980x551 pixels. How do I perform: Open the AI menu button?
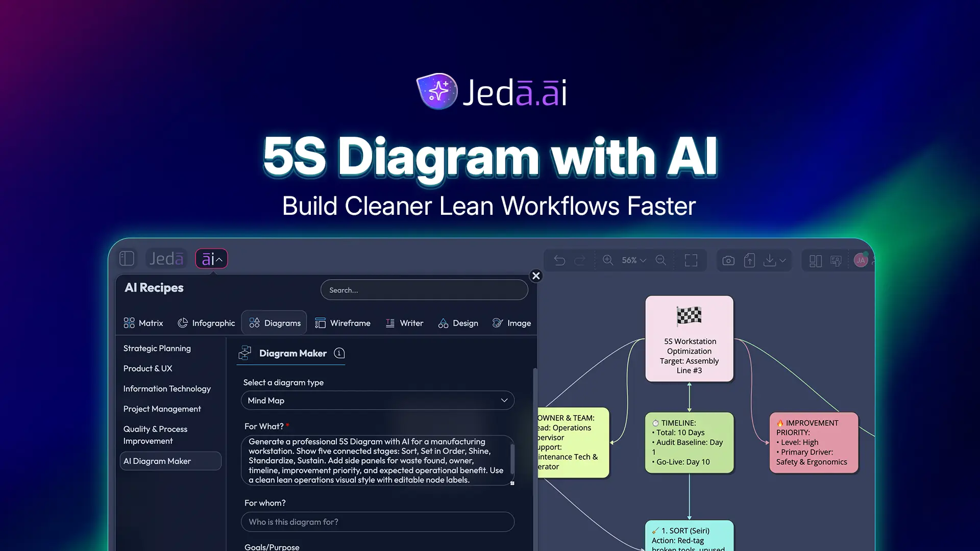tap(211, 259)
